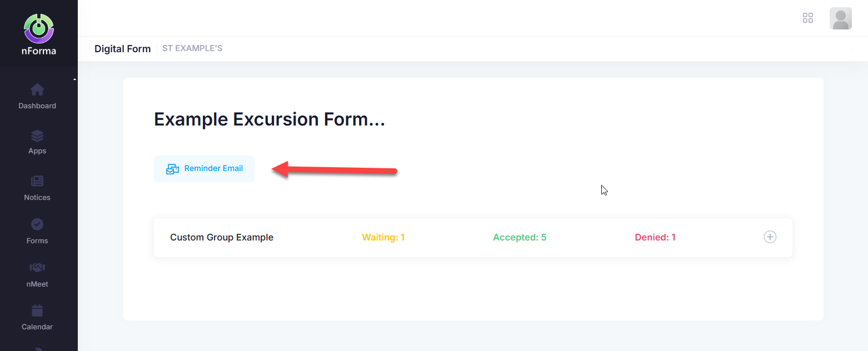Screen dimensions: 868x351
Task: Open the Notices newspaper icon
Action: coord(37,181)
